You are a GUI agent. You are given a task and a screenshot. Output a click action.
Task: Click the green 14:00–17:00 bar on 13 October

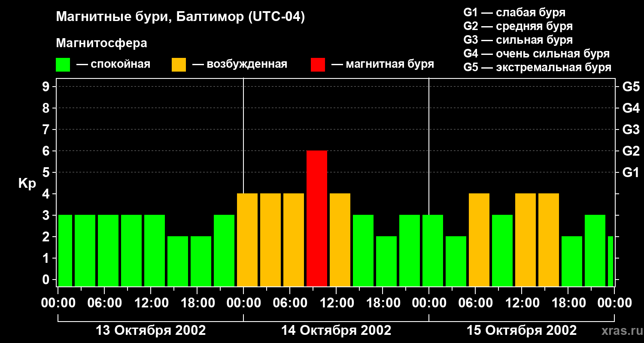pyautogui.click(x=178, y=262)
